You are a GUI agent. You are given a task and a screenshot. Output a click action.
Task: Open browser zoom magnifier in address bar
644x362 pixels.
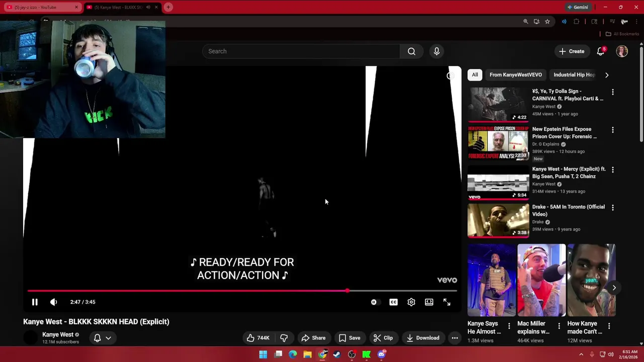click(526, 22)
